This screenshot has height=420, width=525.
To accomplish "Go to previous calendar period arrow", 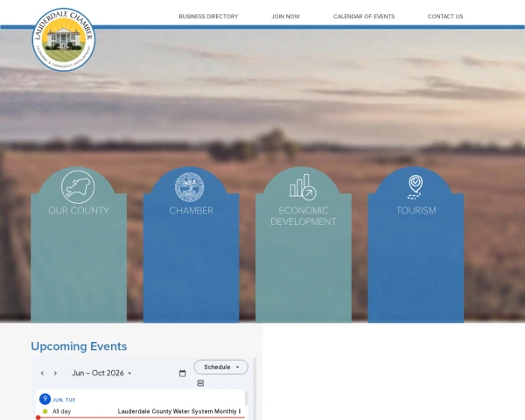I will 42,373.
